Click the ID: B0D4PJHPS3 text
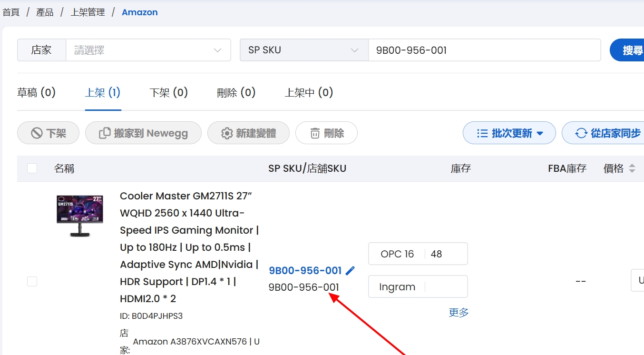The height and width of the screenshot is (355, 644). [x=151, y=316]
